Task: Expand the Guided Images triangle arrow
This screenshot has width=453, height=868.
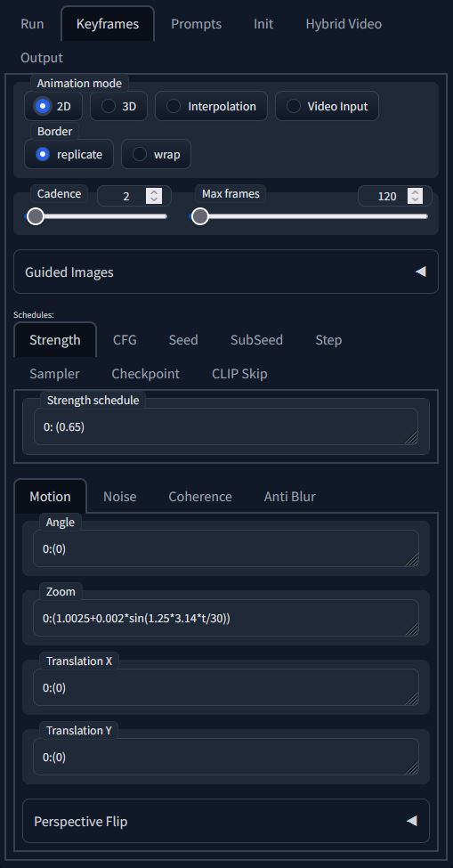Action: click(421, 272)
